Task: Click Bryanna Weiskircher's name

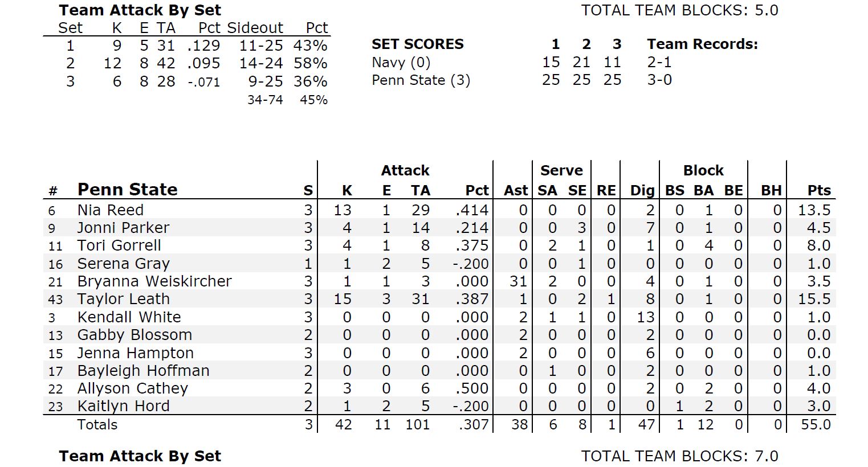Action: click(x=154, y=281)
